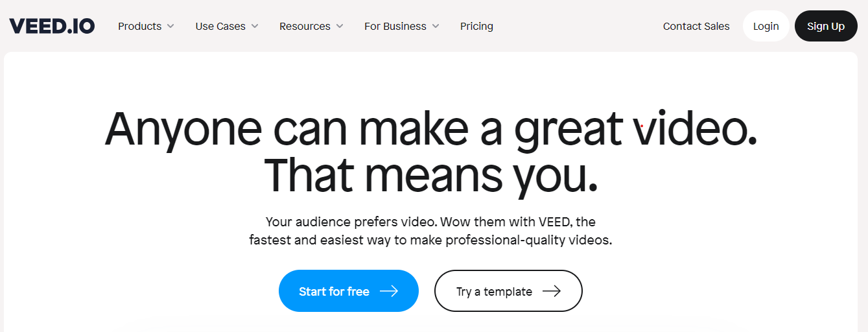Click the black Sign Up button
Screen dimensions: 868x332
click(x=826, y=26)
